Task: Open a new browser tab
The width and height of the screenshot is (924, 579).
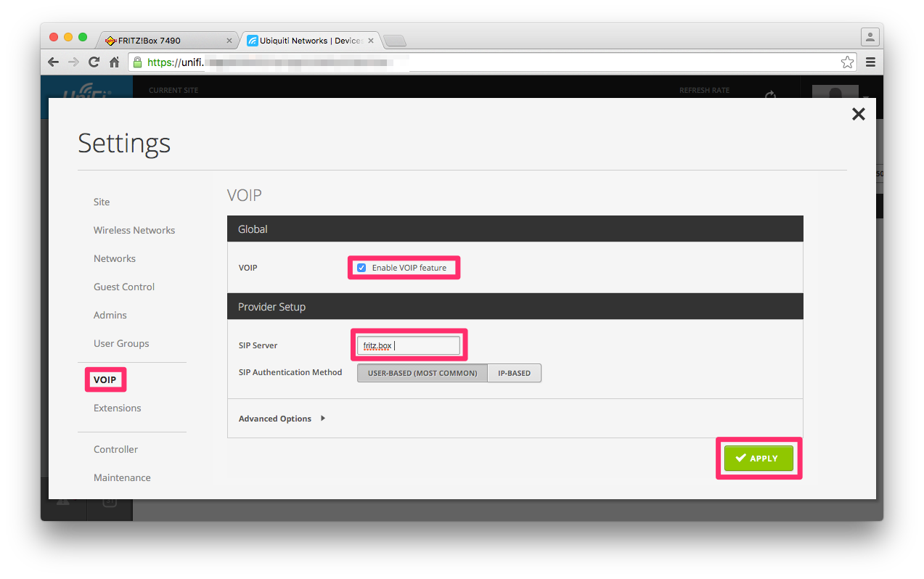Action: (x=394, y=41)
